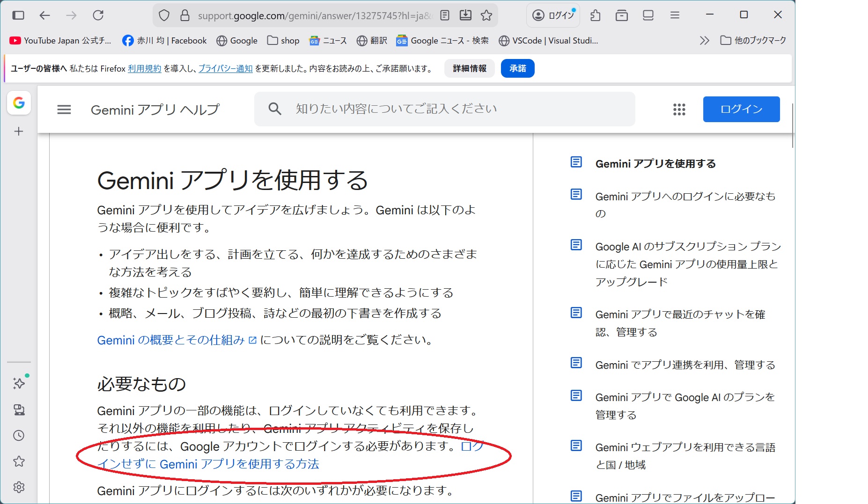Open the Google Apps grid icon

click(x=679, y=110)
